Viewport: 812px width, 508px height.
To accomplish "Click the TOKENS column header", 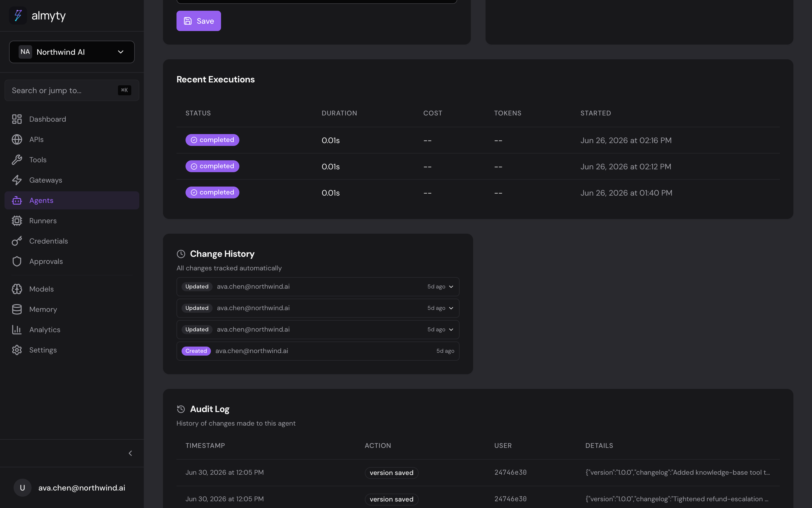I will click(508, 113).
